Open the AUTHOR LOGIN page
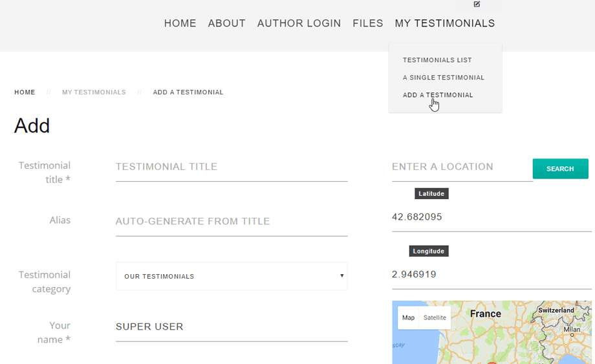Screen dimensions: 595x364 tap(299, 23)
